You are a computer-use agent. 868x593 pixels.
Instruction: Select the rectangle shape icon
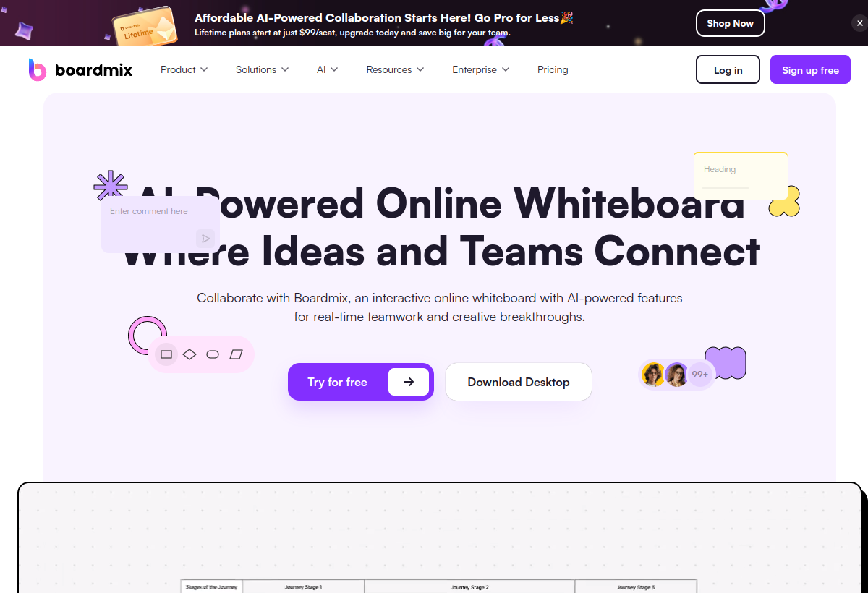166,354
